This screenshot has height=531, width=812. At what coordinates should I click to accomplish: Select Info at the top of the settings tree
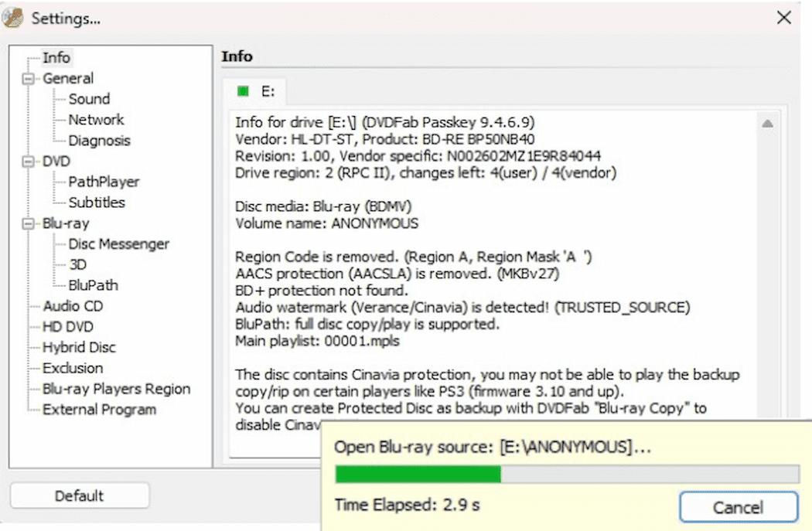(57, 57)
